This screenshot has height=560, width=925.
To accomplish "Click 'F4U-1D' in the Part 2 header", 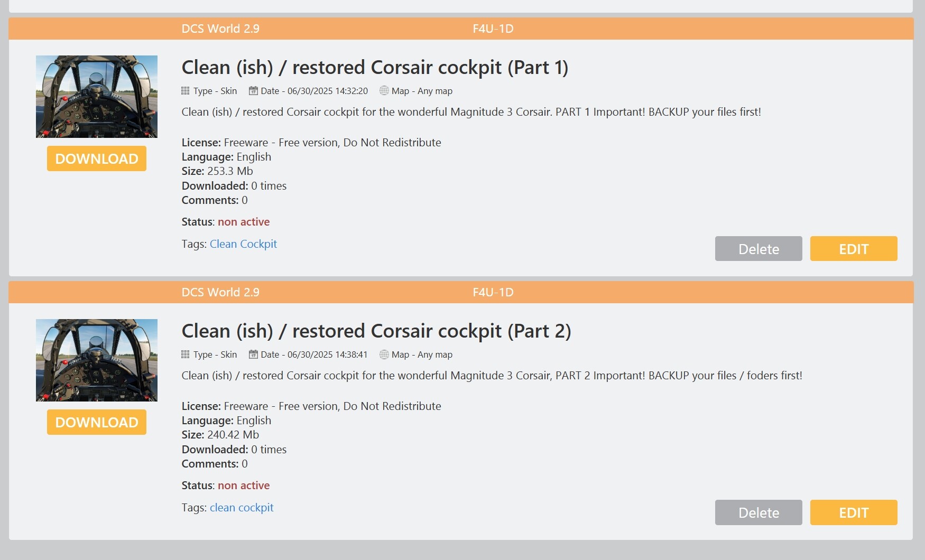I will [493, 292].
